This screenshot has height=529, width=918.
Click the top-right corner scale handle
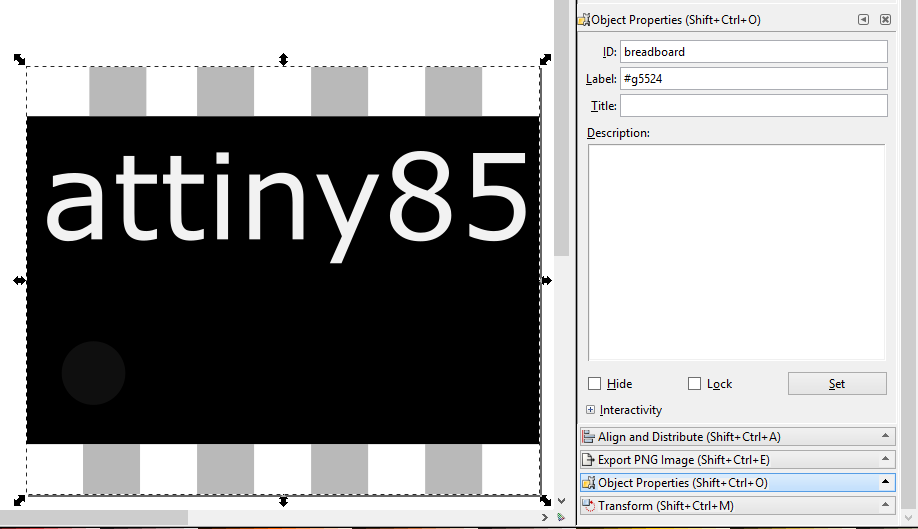(x=546, y=59)
